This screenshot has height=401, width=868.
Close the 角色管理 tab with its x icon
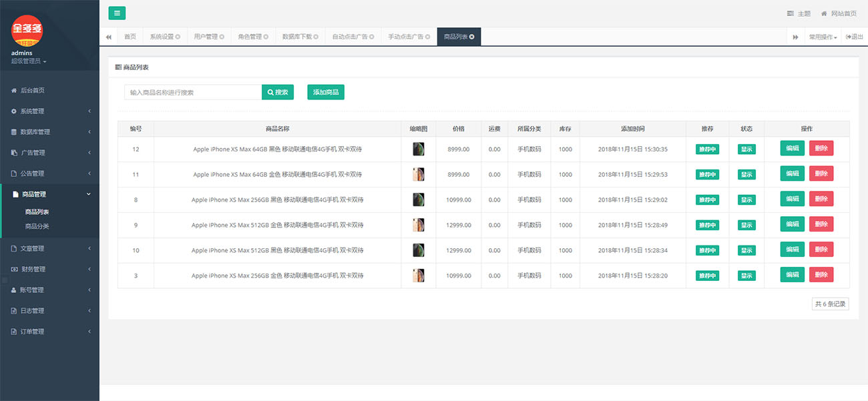coord(266,37)
